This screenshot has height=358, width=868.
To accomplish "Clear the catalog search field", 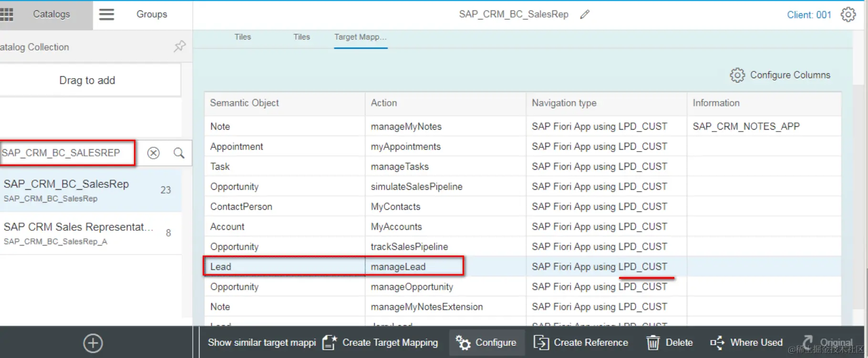I will coord(153,153).
